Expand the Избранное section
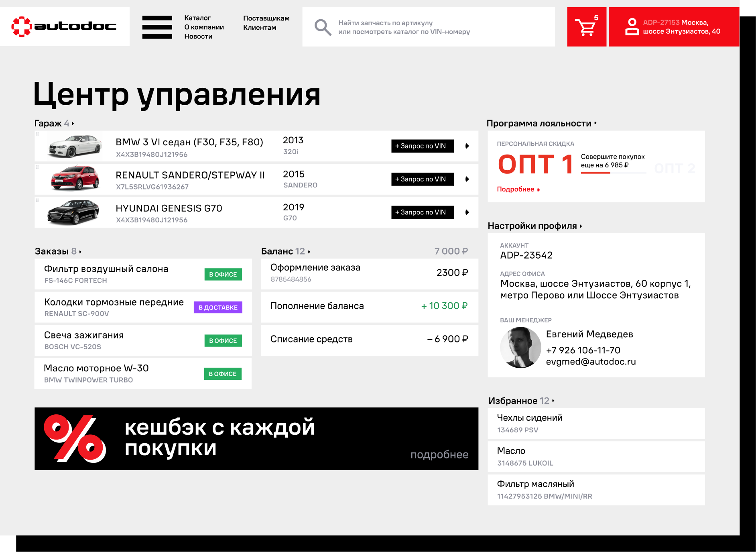This screenshot has height=552, width=756. coord(554,400)
